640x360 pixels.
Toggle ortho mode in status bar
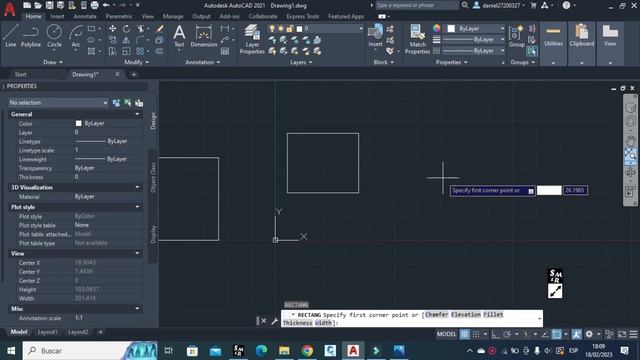[495, 334]
